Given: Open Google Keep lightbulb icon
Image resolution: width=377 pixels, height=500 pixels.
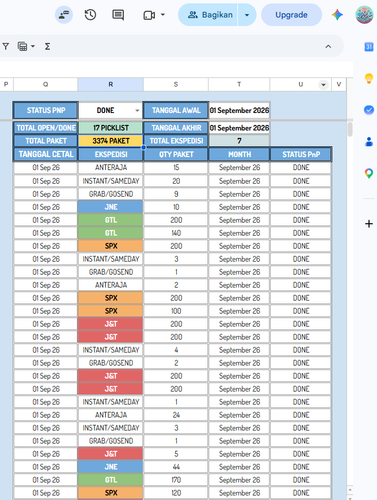Looking at the screenshot, I should coord(369,78).
